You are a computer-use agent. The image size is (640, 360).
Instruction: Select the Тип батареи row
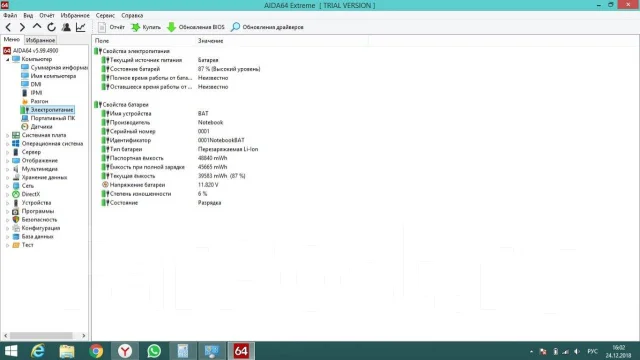(x=180, y=149)
